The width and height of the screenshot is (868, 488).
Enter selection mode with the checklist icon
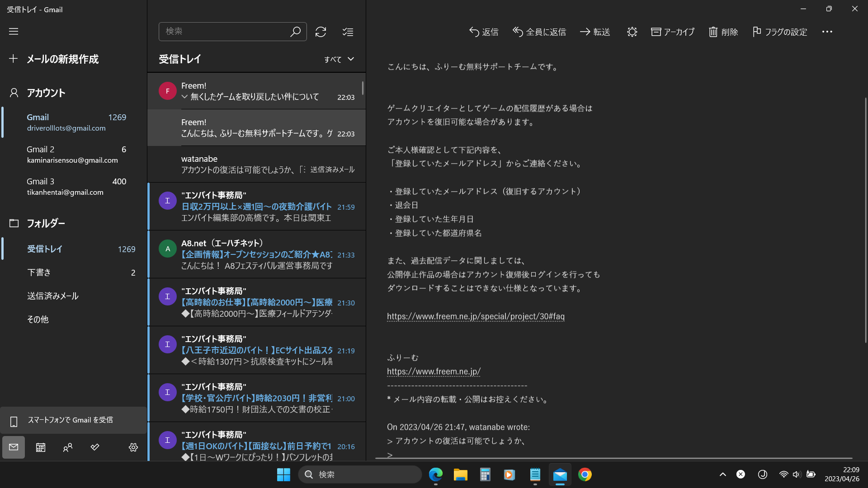(x=348, y=32)
